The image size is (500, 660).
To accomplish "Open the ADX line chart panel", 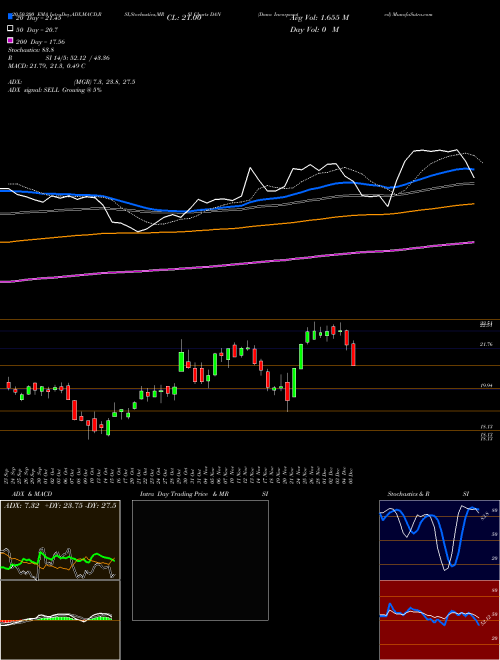I will click(x=60, y=540).
